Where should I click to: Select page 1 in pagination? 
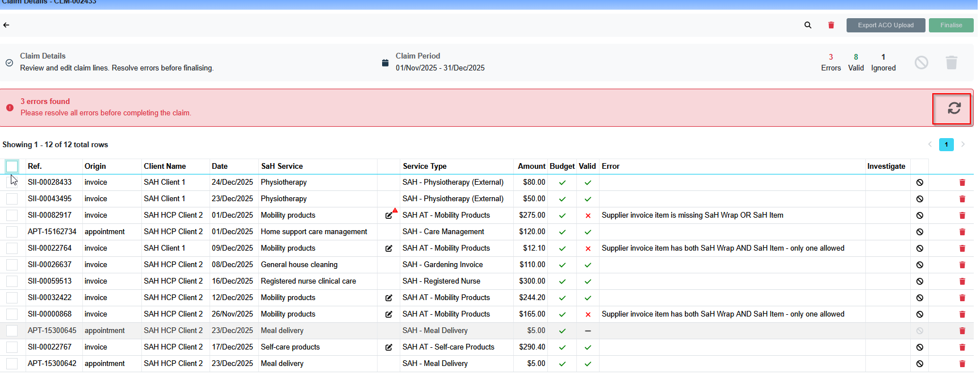point(946,144)
